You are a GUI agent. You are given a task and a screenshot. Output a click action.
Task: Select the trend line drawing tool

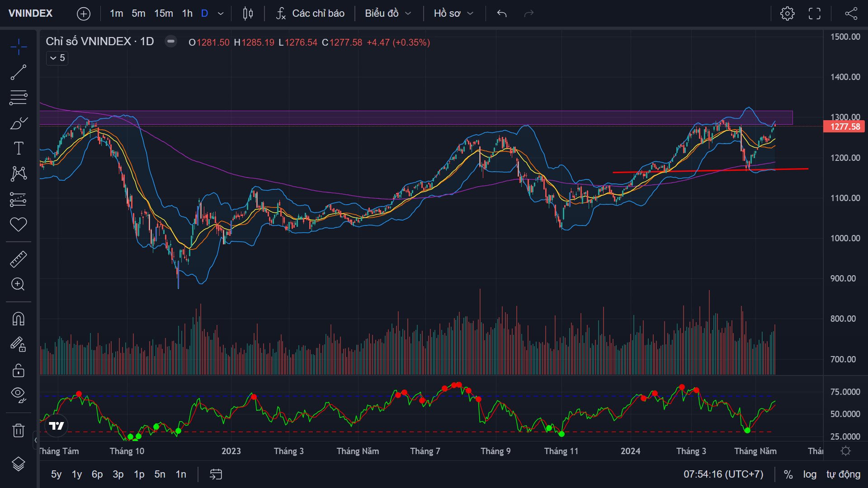pyautogui.click(x=19, y=72)
